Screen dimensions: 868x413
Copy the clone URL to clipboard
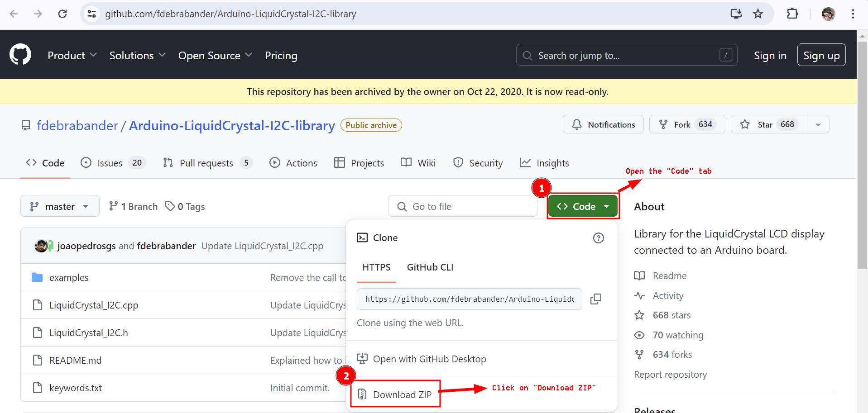coord(596,299)
